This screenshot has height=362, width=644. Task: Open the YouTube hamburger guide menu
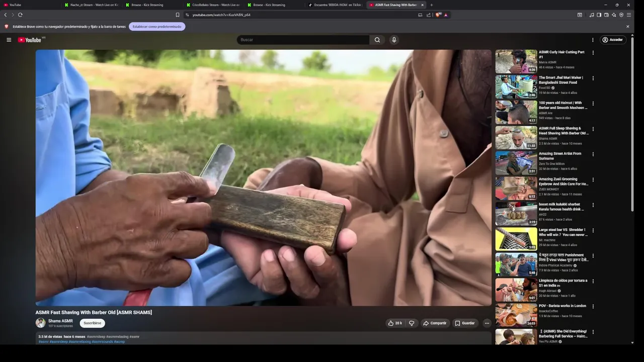pos(9,40)
